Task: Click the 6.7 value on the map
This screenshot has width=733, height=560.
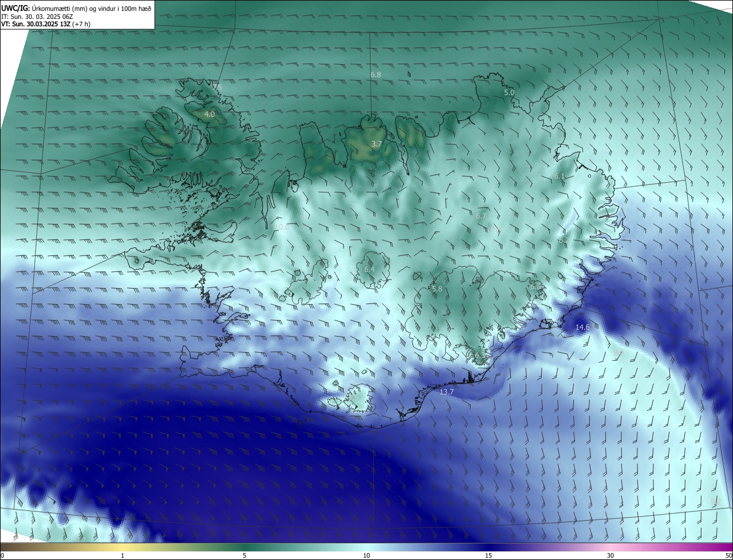Action: tap(481, 216)
